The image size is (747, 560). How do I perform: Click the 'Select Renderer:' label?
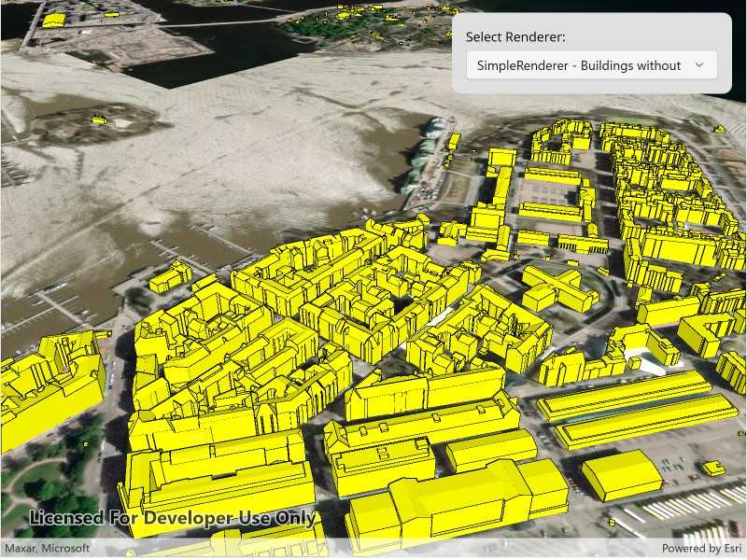(515, 37)
